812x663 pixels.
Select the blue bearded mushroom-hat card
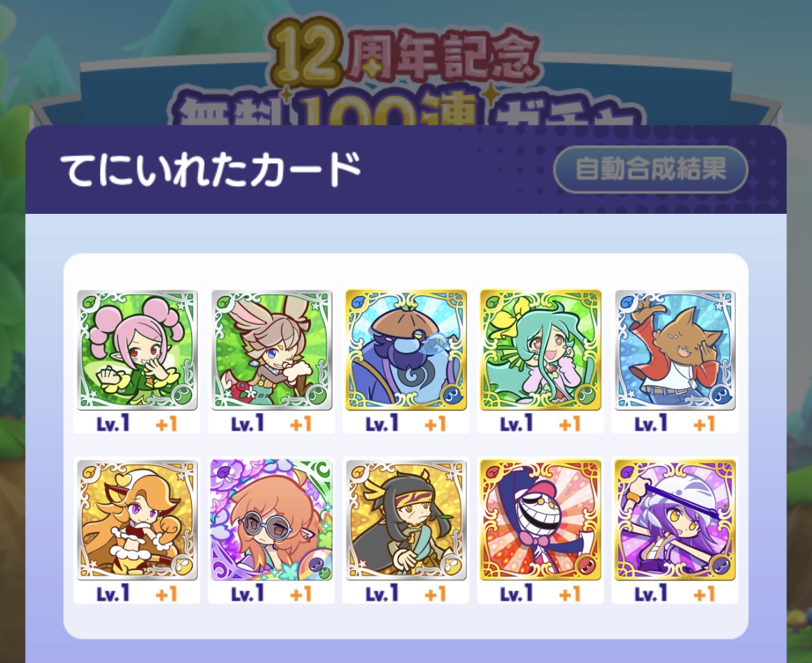[x=406, y=350]
